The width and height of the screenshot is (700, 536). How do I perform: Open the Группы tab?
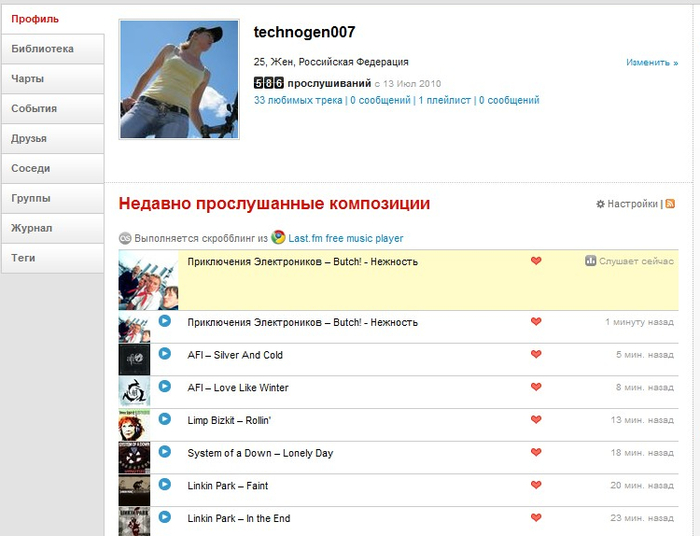[x=53, y=199]
